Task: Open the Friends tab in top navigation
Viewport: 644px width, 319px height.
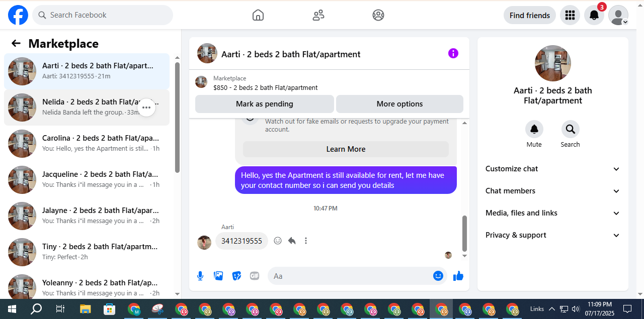Action: click(318, 15)
